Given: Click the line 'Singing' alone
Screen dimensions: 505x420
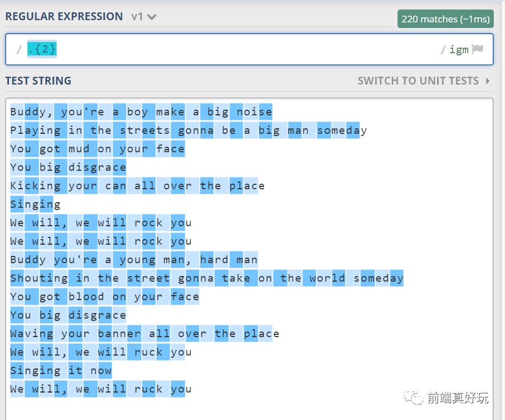Looking at the screenshot, I should (x=35, y=204).
